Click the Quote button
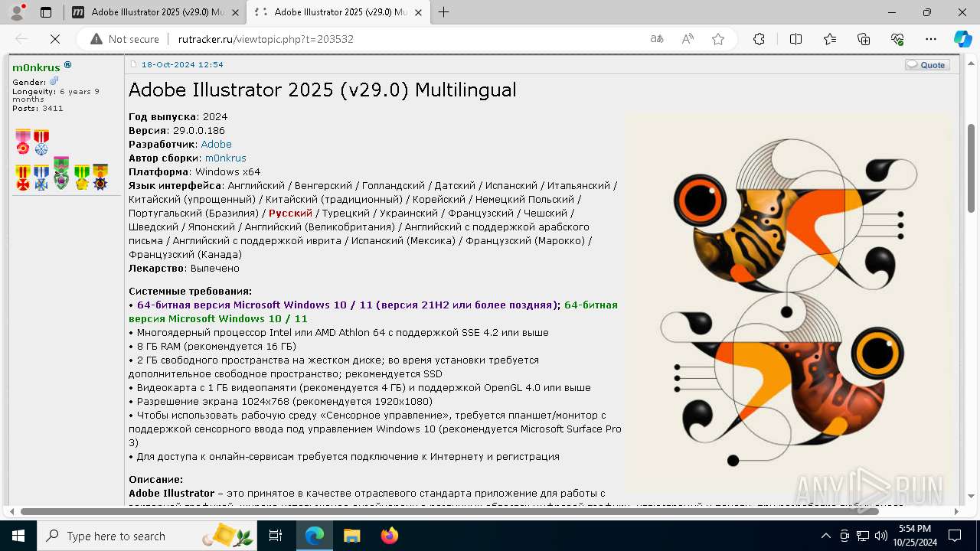Viewport: 980px width, 551px height. click(x=927, y=65)
